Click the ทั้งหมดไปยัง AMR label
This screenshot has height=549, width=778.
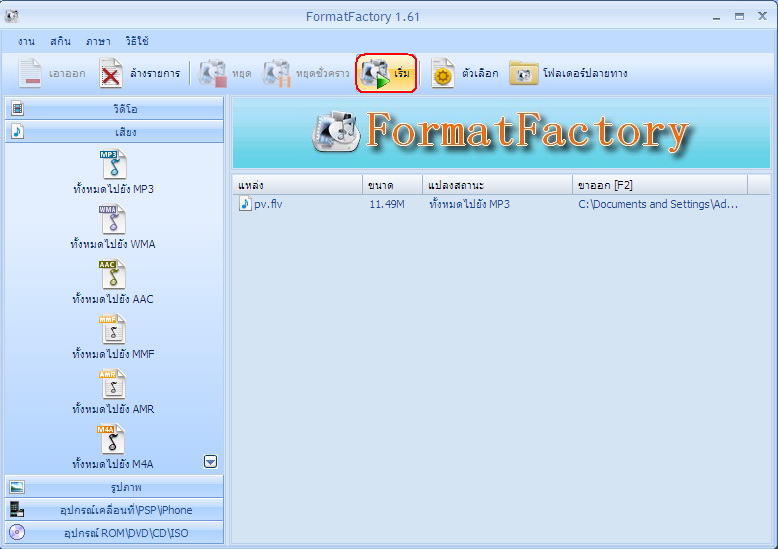(x=113, y=410)
